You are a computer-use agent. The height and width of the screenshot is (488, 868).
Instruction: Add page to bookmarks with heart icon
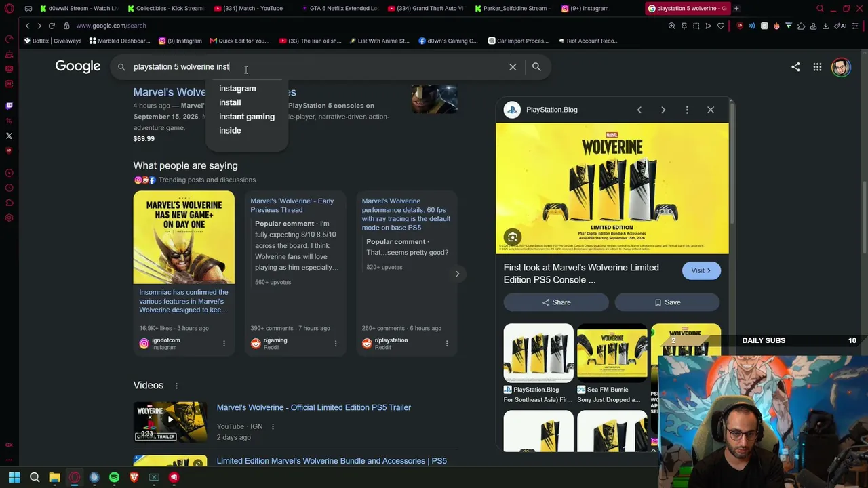click(721, 26)
